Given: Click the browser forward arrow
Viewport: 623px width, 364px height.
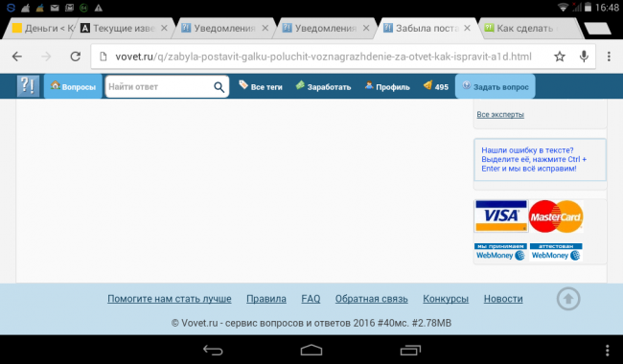Looking at the screenshot, I should [x=46, y=57].
